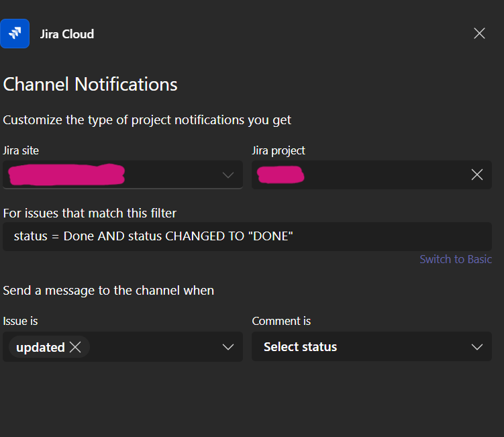This screenshot has height=437, width=504.
Task: Open the Jira site dropdown
Action: coord(122,175)
